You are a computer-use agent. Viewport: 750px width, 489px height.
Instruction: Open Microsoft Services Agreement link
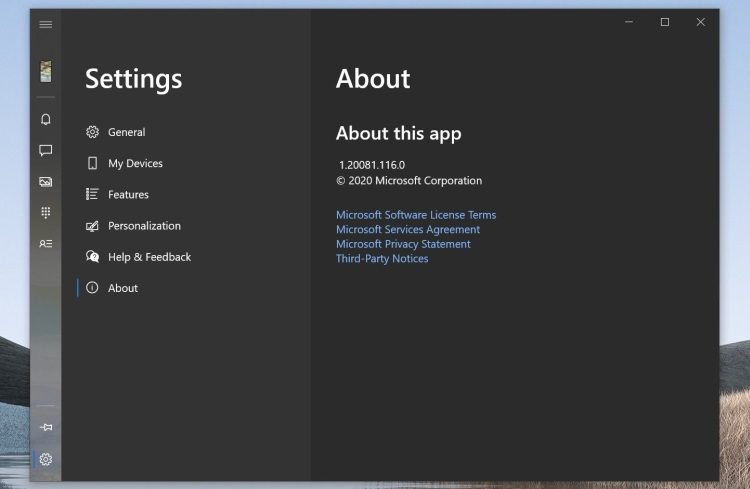[x=407, y=230]
